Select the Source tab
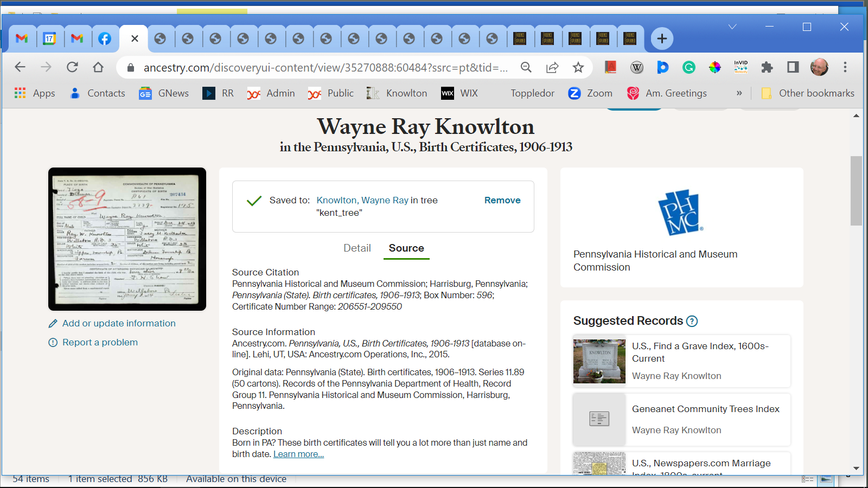 click(406, 248)
